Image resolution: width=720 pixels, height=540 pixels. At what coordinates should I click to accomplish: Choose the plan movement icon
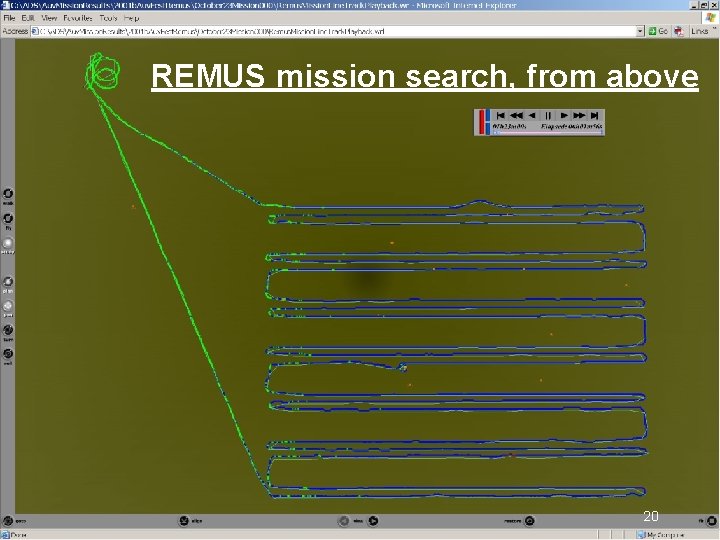pos(8,281)
